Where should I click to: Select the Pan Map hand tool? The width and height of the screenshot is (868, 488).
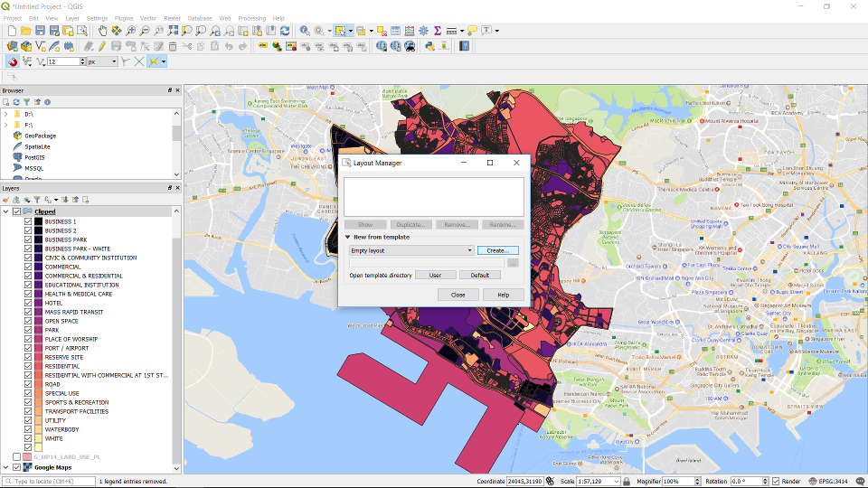pos(103,31)
